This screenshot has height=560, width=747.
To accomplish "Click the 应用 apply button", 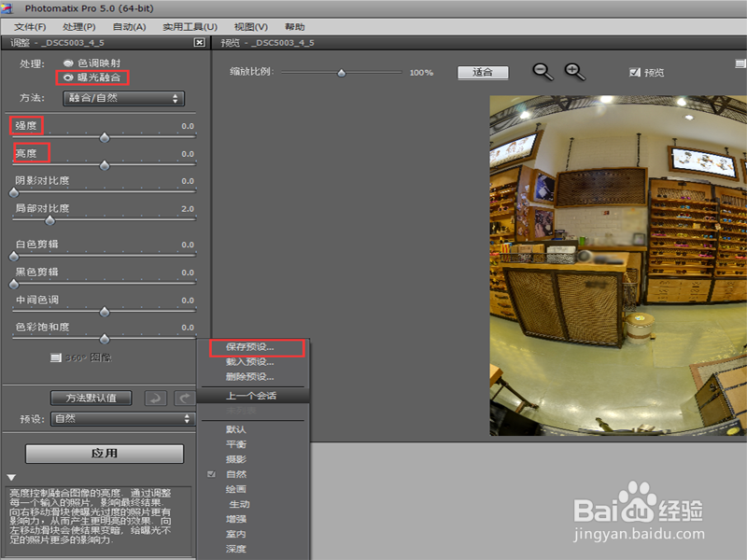I will coord(105,454).
